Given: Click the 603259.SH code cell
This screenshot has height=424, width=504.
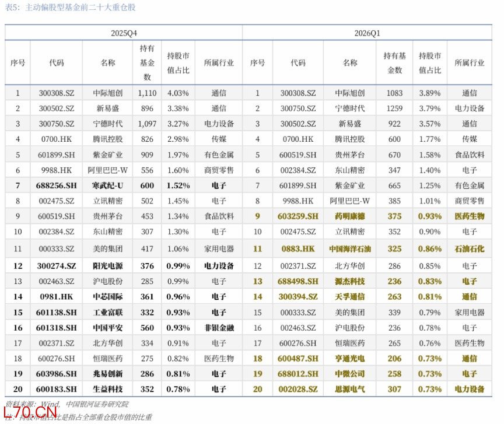Looking at the screenshot, I should (x=298, y=216).
